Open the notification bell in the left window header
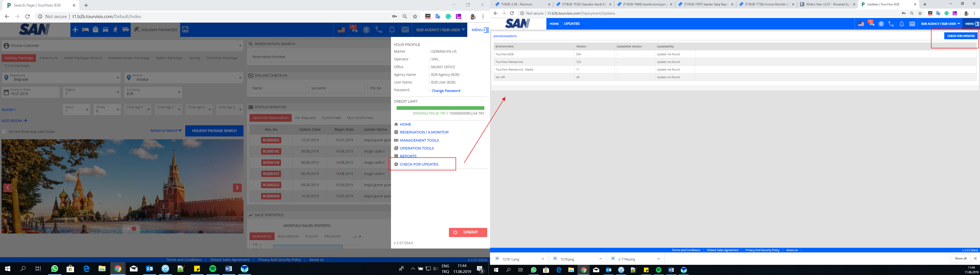 [392, 30]
